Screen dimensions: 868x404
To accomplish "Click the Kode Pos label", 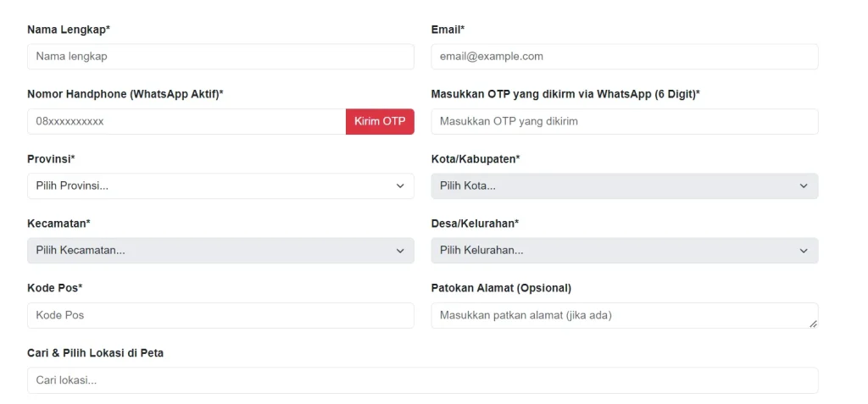I will (x=54, y=288).
